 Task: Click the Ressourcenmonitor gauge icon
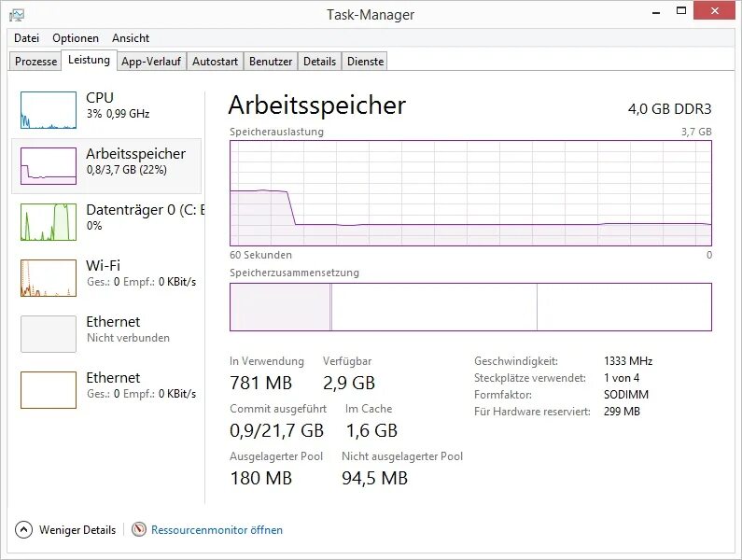point(139,529)
